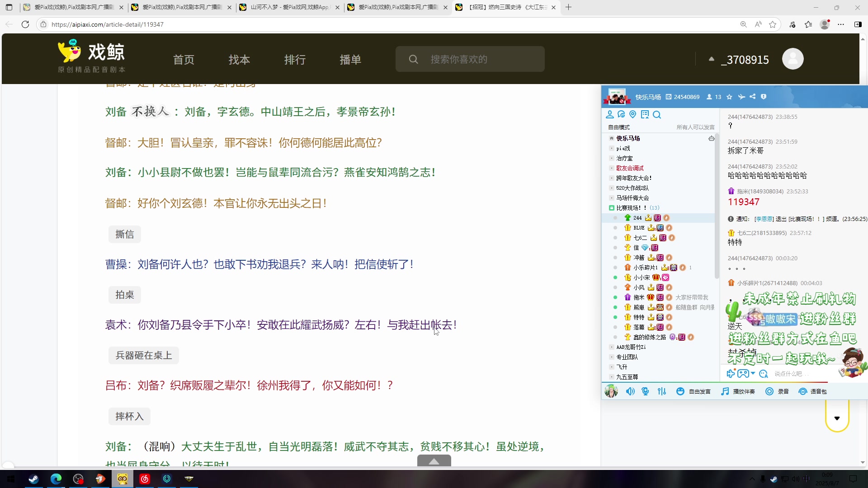Expand the dropdown arrow next to game controller

(x=753, y=374)
